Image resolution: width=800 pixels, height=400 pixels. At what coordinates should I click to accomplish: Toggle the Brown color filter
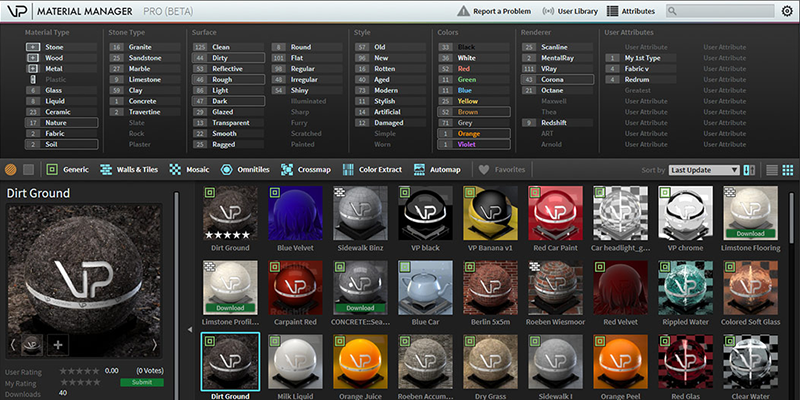tap(473, 112)
